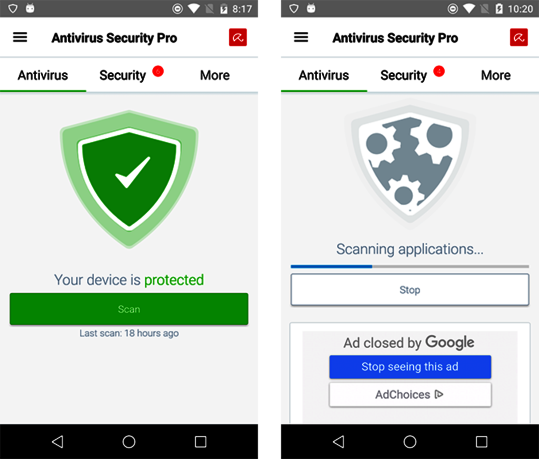Image resolution: width=539 pixels, height=459 pixels.
Task: Switch to Security tab on scanning screen
Action: pos(404,75)
